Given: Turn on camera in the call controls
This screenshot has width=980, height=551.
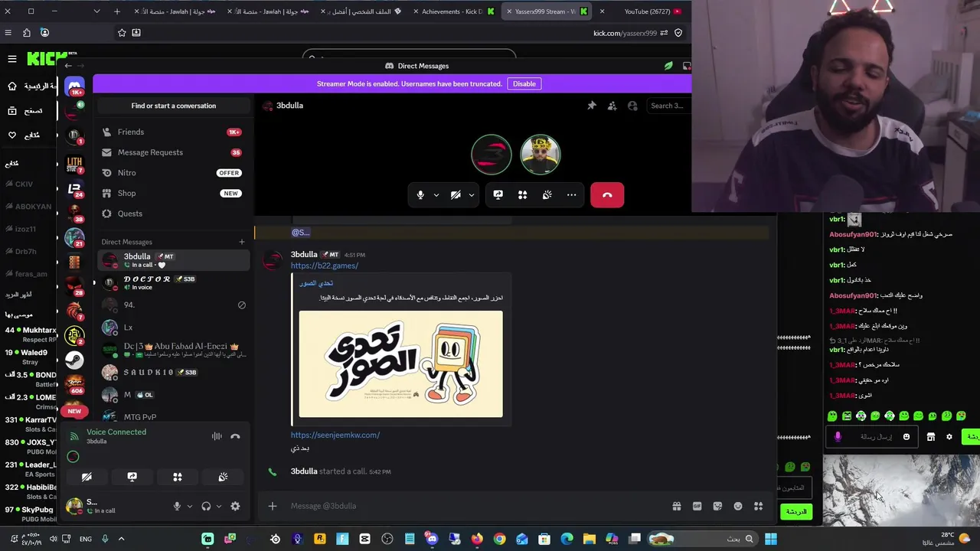Looking at the screenshot, I should (x=456, y=195).
